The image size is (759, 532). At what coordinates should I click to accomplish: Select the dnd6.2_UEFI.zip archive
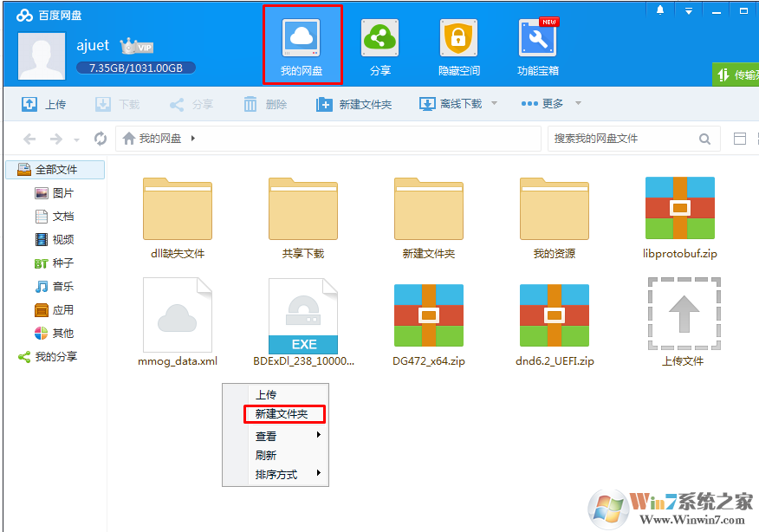[x=555, y=324]
